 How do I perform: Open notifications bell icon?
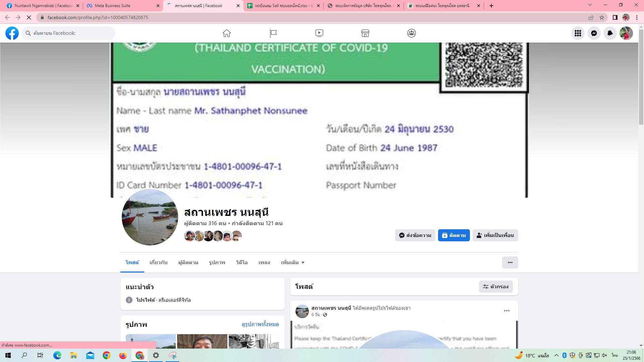(x=610, y=33)
